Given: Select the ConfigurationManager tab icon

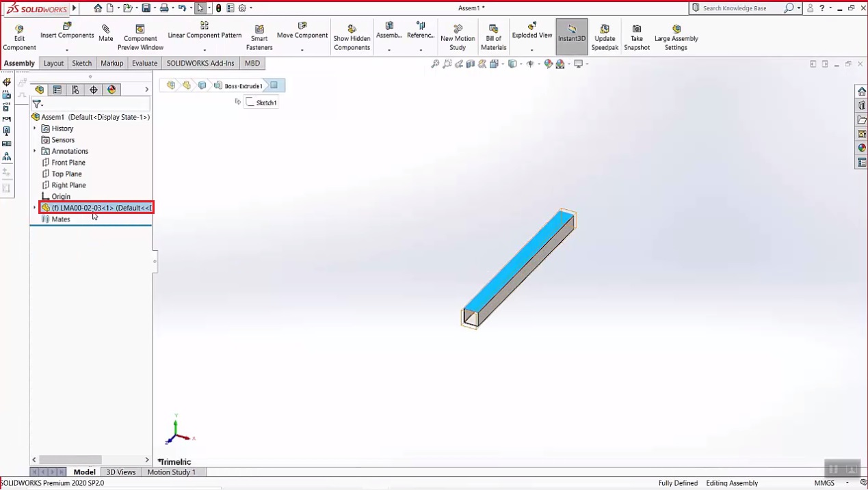Looking at the screenshot, I should pyautogui.click(x=75, y=90).
